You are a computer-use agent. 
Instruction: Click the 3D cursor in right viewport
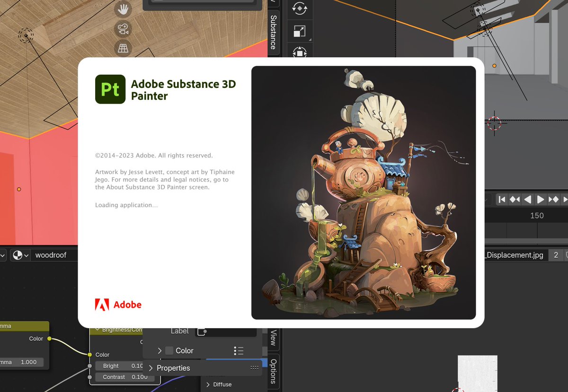[494, 123]
